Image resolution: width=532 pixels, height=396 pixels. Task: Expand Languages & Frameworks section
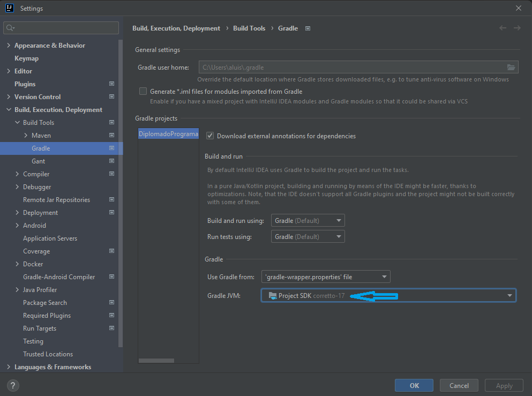pyautogui.click(x=9, y=367)
